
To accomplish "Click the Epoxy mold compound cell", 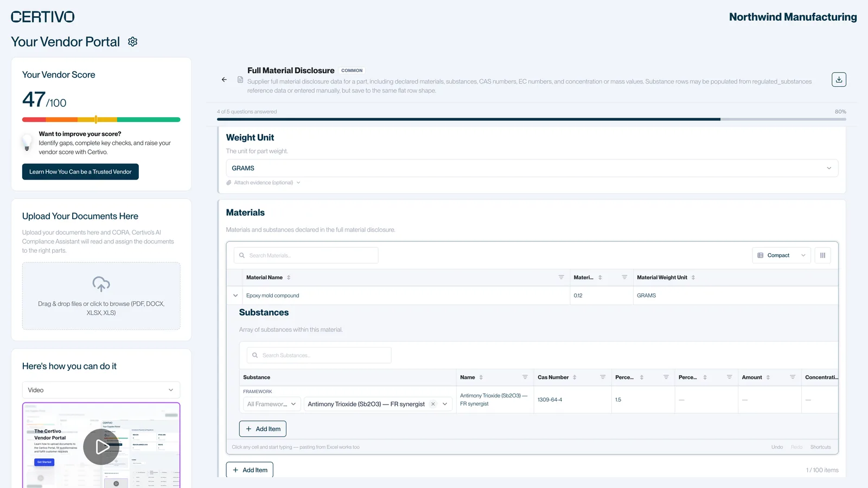I will 406,296.
